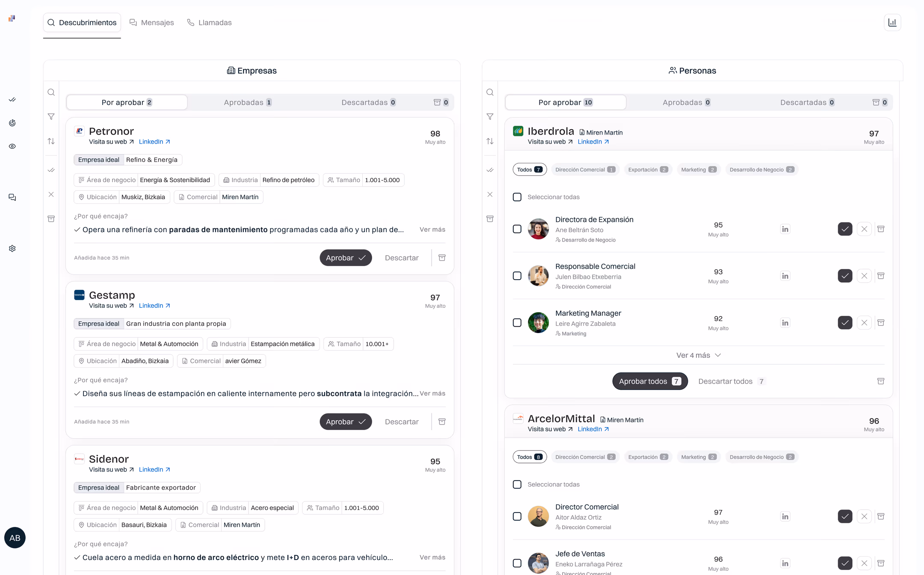This screenshot has width=924, height=575.
Task: Expand Ver más on Sidenor reason
Action: [432, 557]
